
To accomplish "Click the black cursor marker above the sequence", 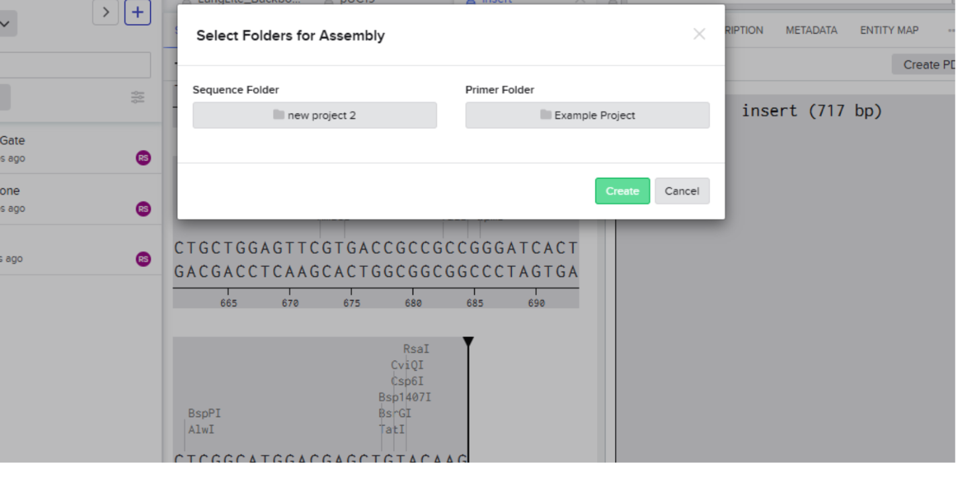I will 468,342.
